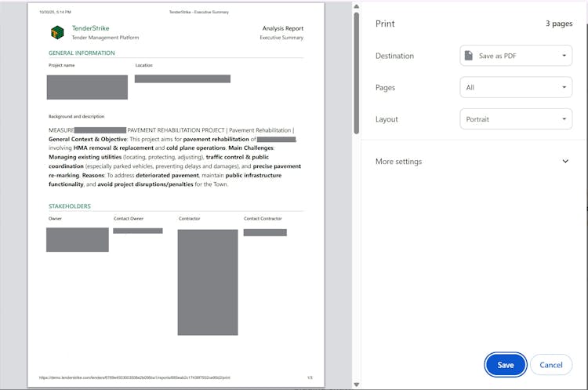Open the Pages dropdown set to All

click(x=515, y=87)
